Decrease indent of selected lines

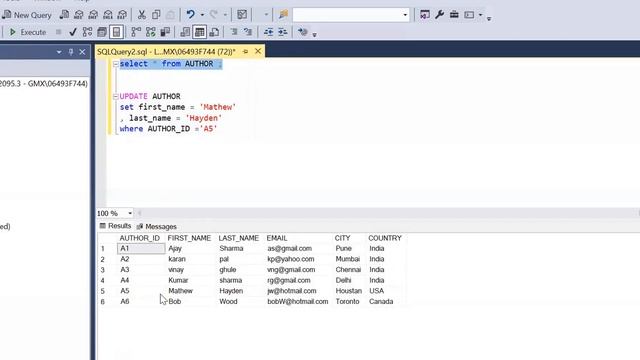(x=268, y=32)
